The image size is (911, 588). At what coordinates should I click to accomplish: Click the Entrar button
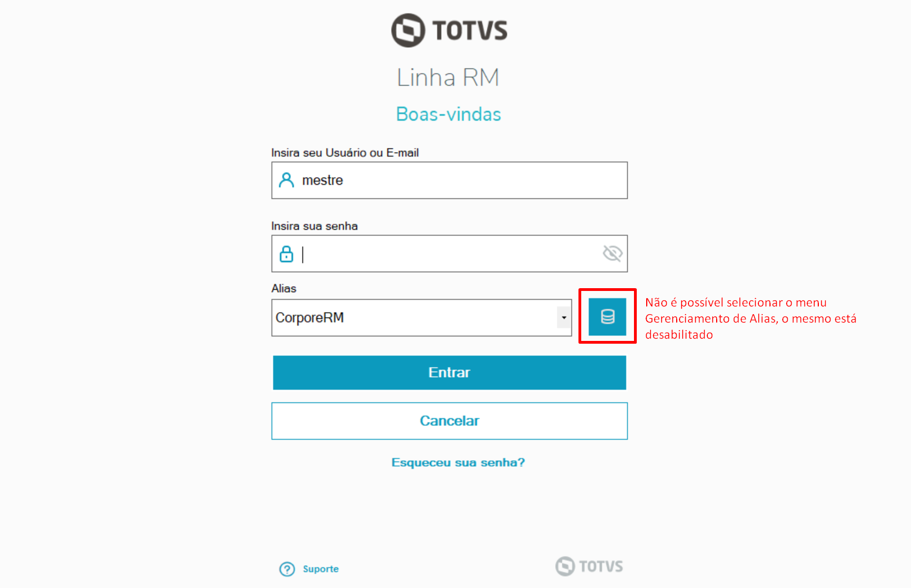pos(450,373)
